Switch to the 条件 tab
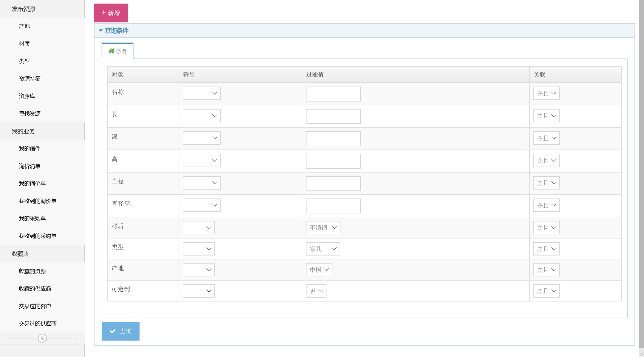 118,51
